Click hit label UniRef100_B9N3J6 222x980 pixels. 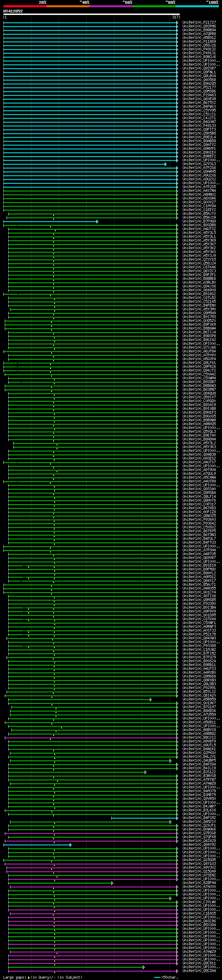click(x=199, y=57)
